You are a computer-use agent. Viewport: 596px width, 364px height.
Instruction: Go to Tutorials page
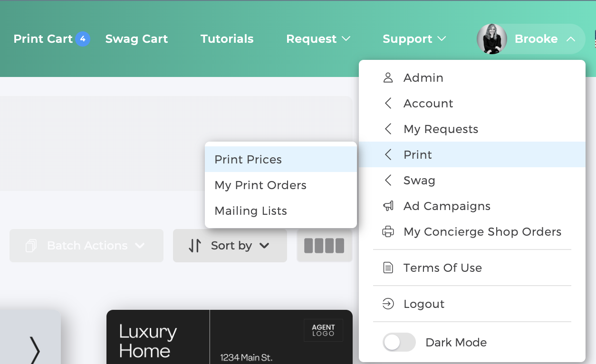[227, 39]
